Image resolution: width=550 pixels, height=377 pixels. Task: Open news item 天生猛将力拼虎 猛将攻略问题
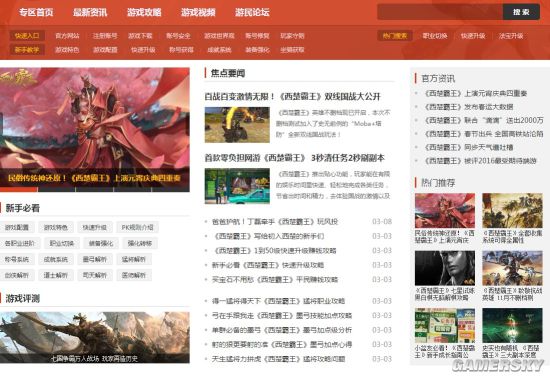(x=278, y=359)
